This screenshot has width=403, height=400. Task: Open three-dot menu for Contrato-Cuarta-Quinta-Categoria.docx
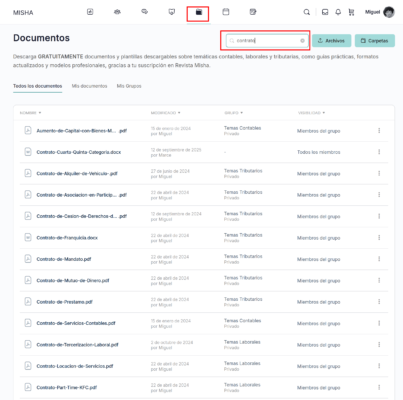379,152
